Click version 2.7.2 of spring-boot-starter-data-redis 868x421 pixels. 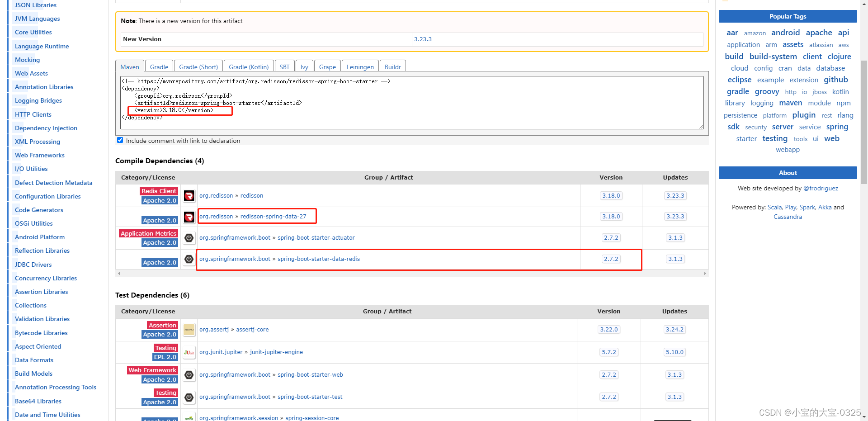[611, 259]
